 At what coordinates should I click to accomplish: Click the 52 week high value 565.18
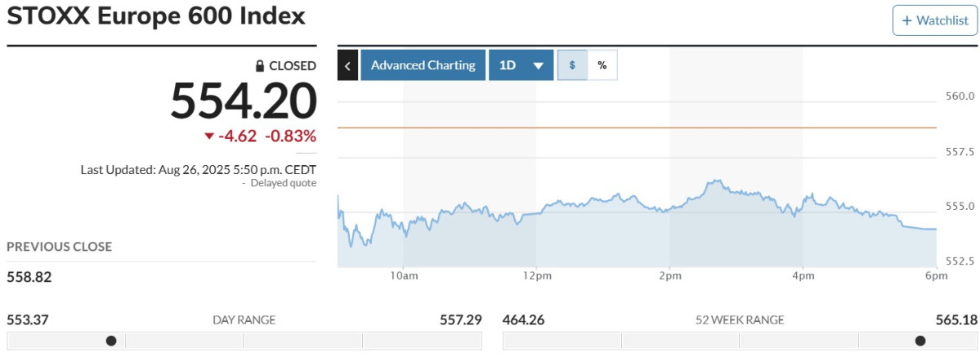956,319
